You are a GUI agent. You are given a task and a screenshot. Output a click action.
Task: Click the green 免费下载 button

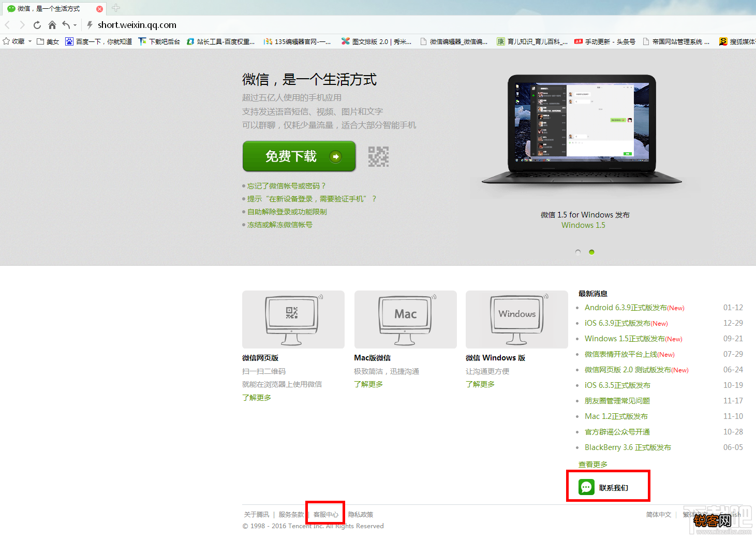[x=299, y=156]
